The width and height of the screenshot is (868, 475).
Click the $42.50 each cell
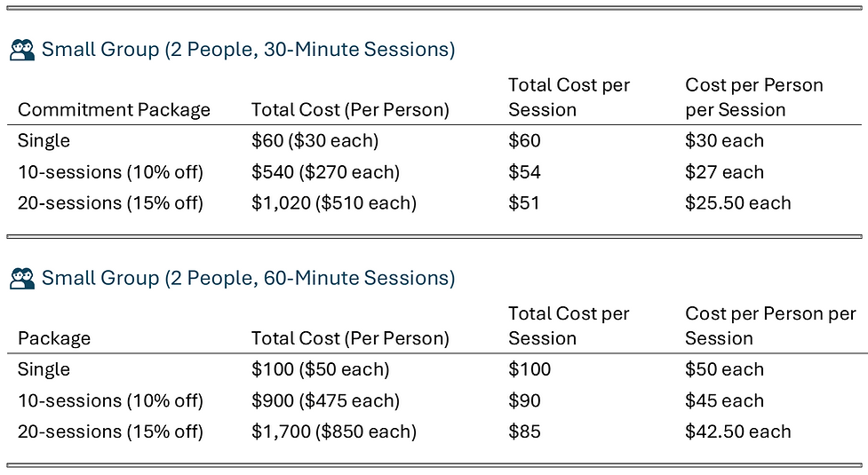click(x=738, y=431)
